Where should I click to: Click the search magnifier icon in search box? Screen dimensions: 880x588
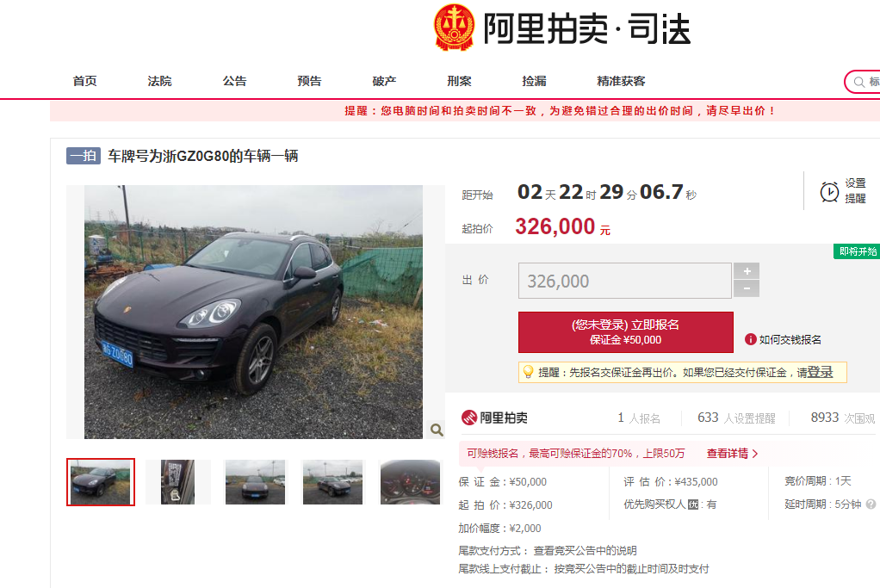pyautogui.click(x=858, y=83)
